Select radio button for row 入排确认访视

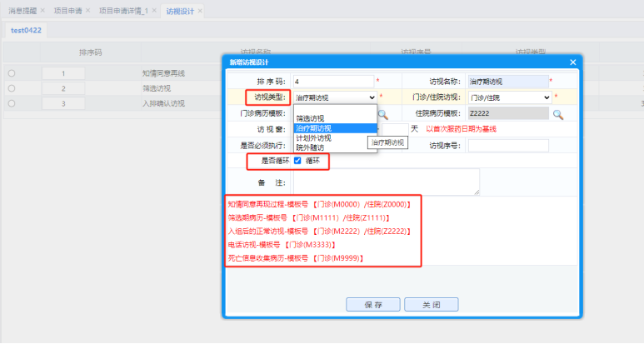12,103
